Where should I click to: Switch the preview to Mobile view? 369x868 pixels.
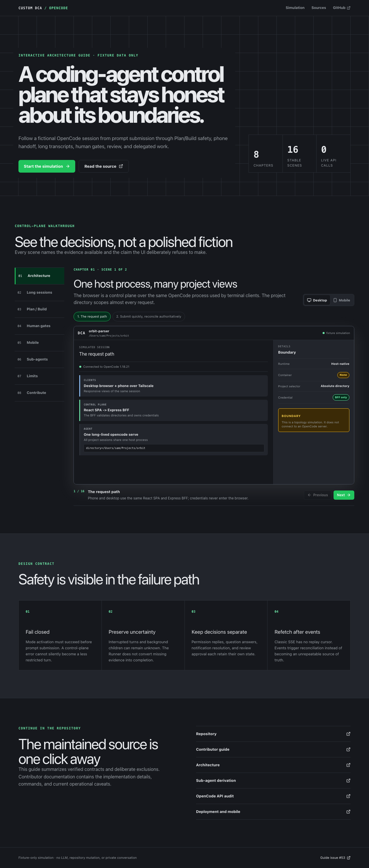[341, 300]
